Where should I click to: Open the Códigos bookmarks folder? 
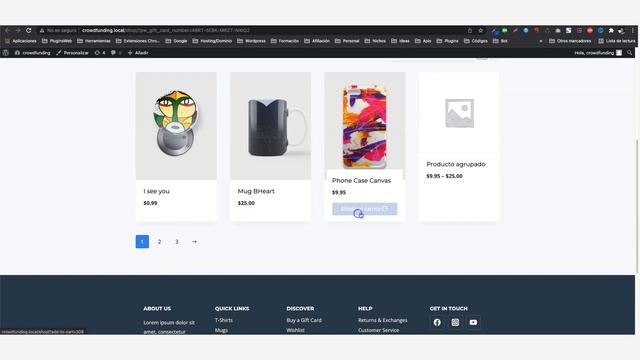pos(476,41)
